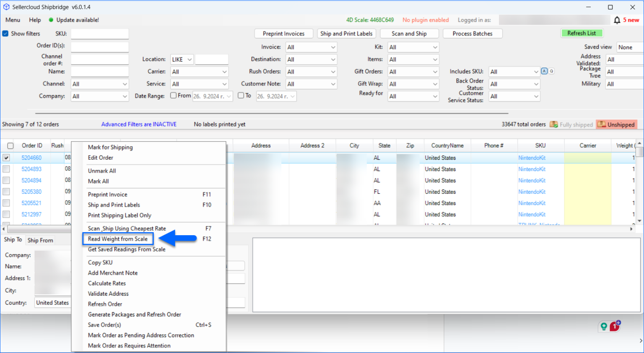Image resolution: width=644 pixels, height=353 pixels.
Task: Select Read Weight from Scale
Action: (x=118, y=239)
